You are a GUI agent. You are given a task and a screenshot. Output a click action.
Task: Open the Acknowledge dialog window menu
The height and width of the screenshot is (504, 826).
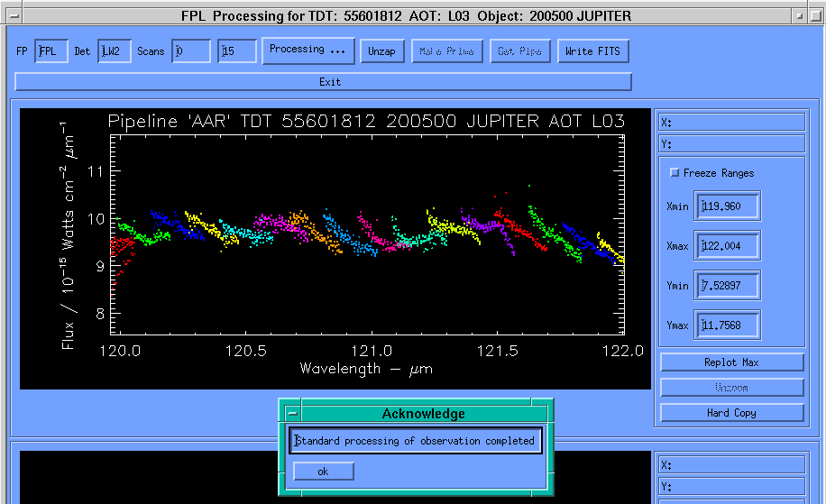tap(291, 414)
